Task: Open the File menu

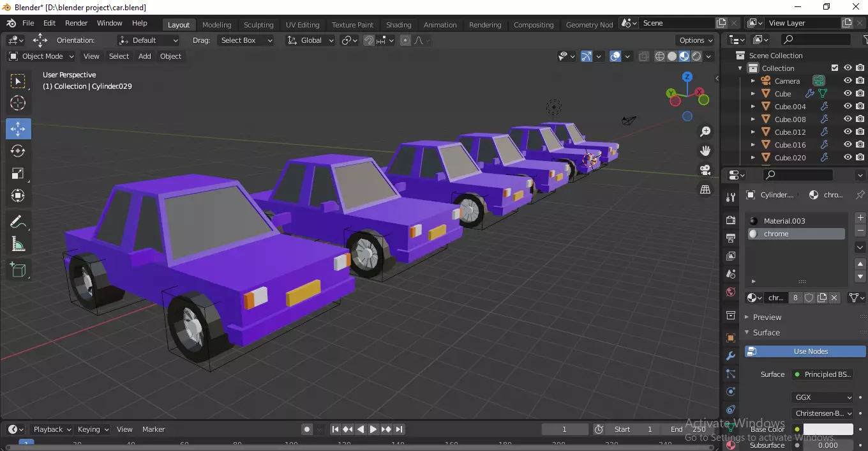Action: point(28,23)
